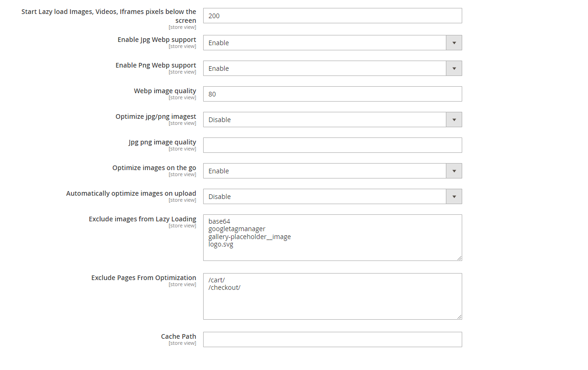Click the Exclude Pages textarea resize handle
Viewport: 588px width, 370px height.
(x=459, y=317)
